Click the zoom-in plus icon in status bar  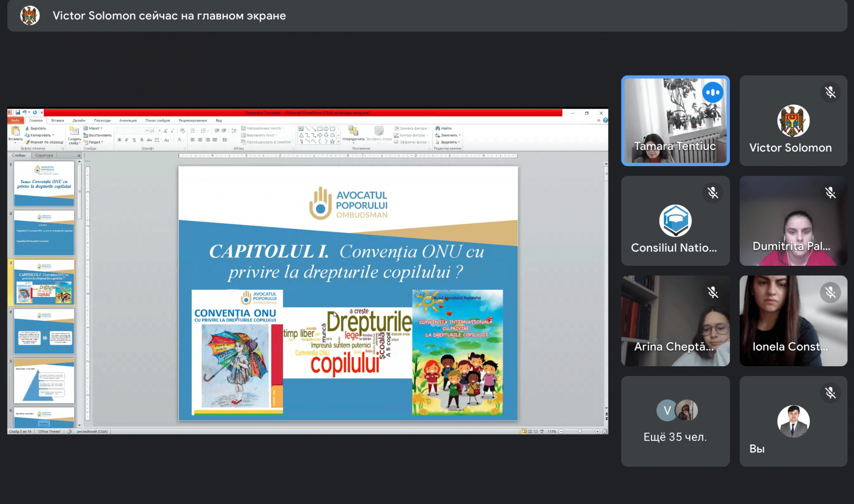point(597,432)
